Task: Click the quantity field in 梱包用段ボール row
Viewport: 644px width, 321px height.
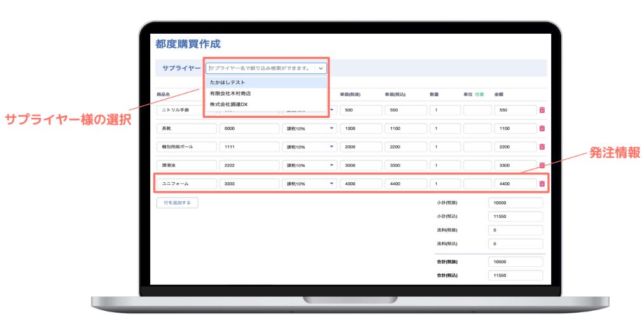Action: click(445, 146)
